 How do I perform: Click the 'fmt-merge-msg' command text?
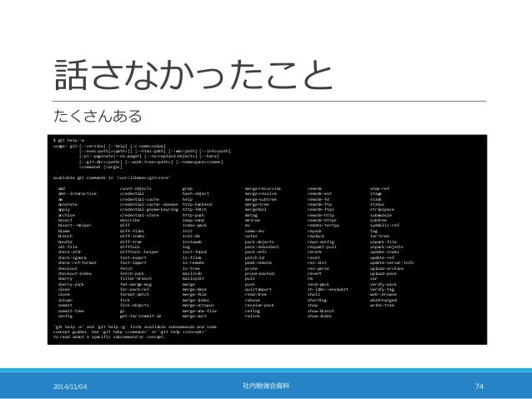point(136,285)
